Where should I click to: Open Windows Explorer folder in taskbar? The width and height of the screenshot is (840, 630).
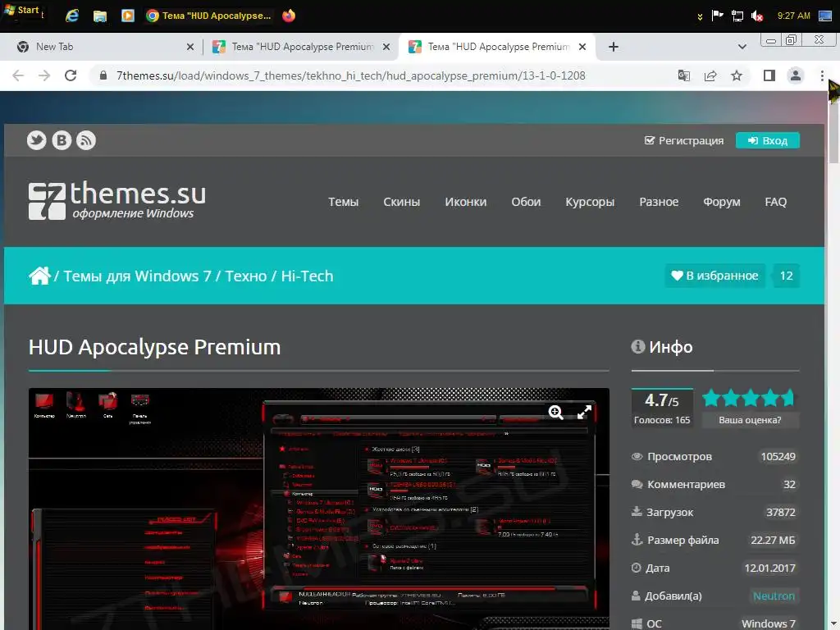99,16
